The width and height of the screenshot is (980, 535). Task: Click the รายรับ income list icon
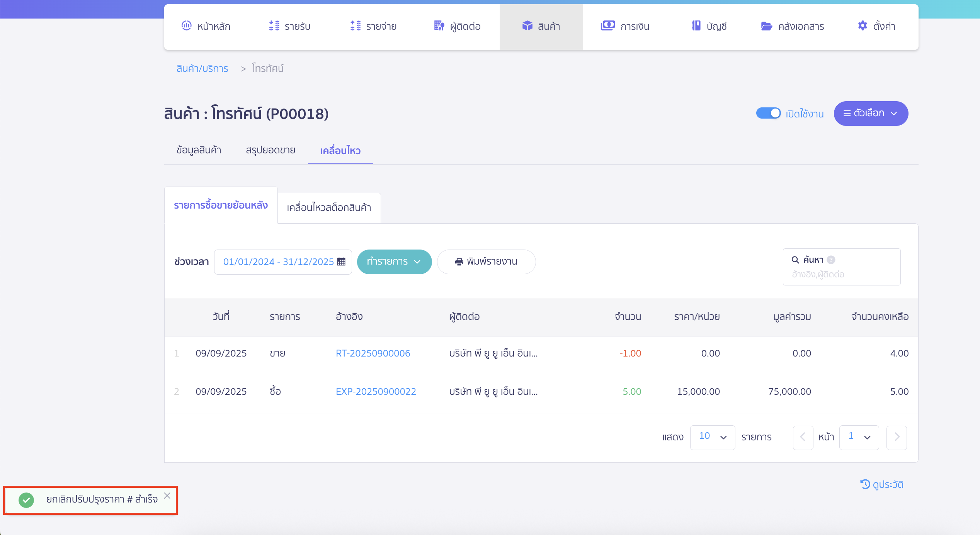point(274,26)
